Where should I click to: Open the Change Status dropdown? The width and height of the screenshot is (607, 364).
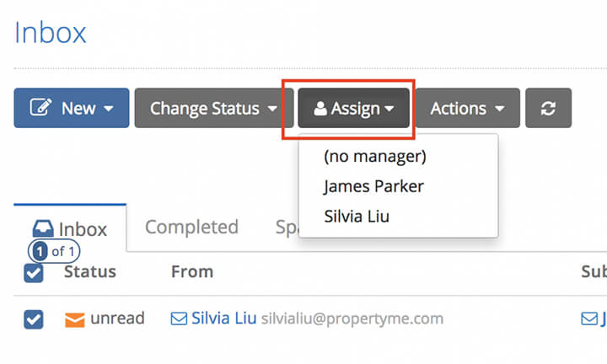[214, 108]
